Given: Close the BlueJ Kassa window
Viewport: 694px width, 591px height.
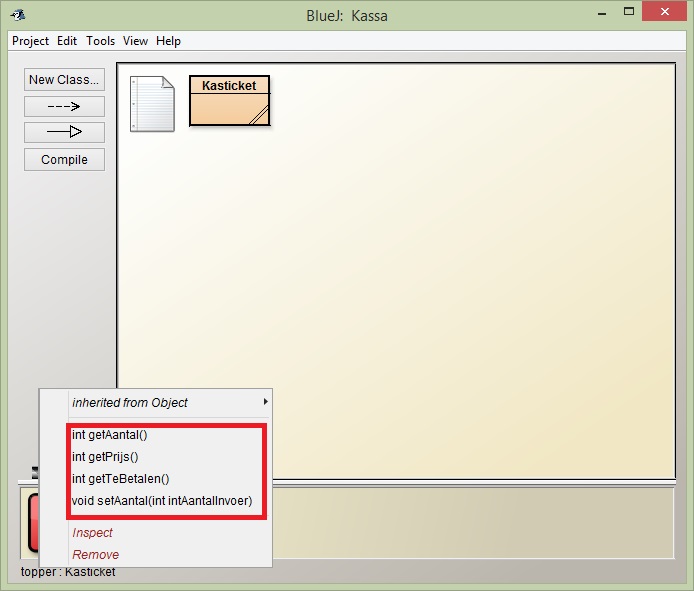Looking at the screenshot, I should 664,12.
